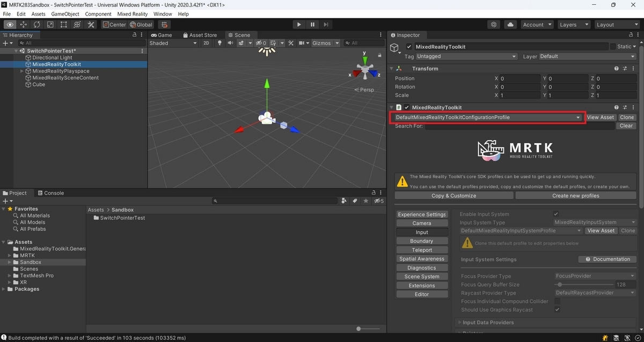Click the Step frame button
This screenshot has width=644, height=342.
click(326, 25)
